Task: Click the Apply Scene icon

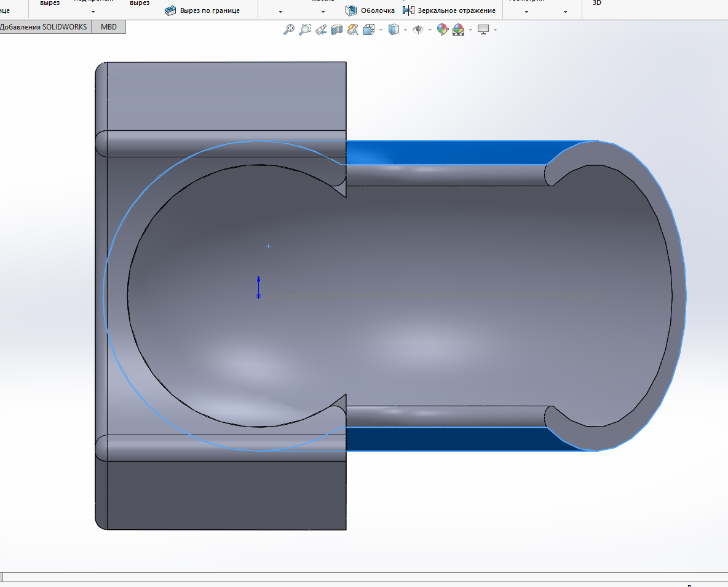Action: click(458, 30)
